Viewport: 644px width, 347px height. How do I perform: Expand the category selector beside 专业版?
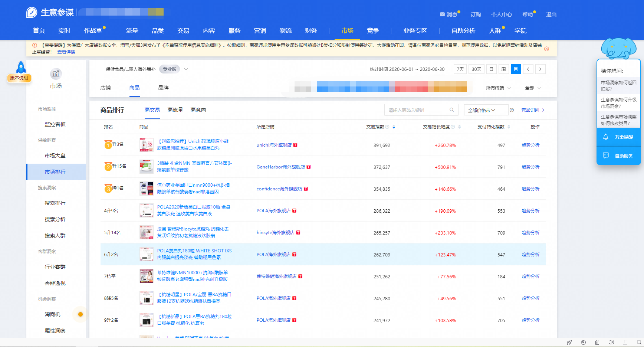coord(186,69)
